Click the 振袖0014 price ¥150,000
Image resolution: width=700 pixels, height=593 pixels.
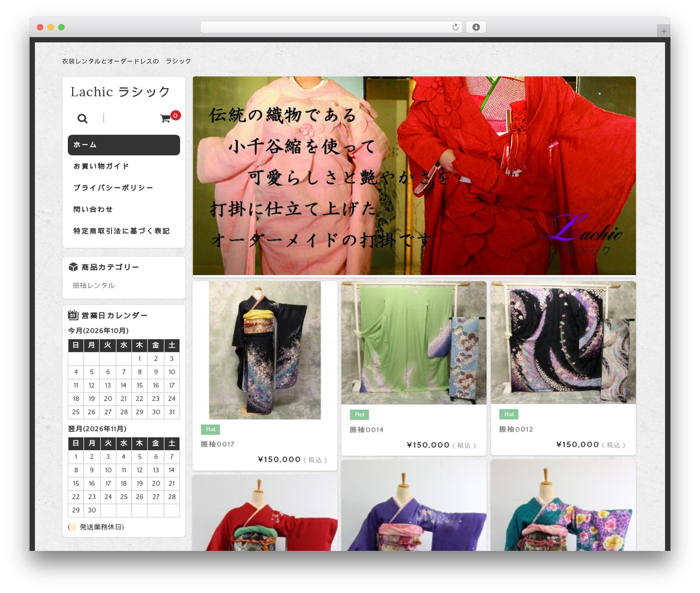pyautogui.click(x=428, y=445)
